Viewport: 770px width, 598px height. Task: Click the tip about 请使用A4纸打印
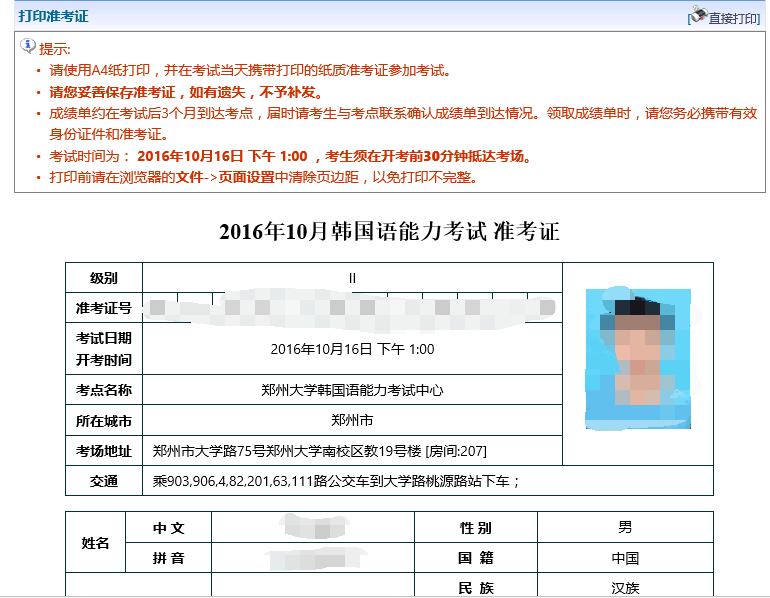250,70
